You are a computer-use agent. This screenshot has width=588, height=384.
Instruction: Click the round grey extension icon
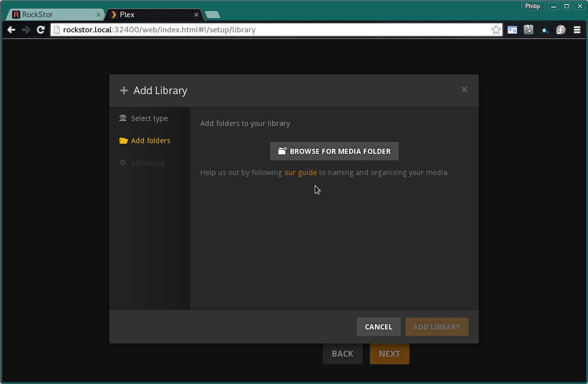coord(561,30)
